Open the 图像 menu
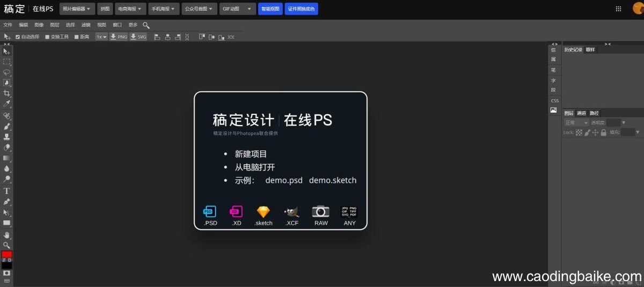644x287 pixels. [39, 25]
